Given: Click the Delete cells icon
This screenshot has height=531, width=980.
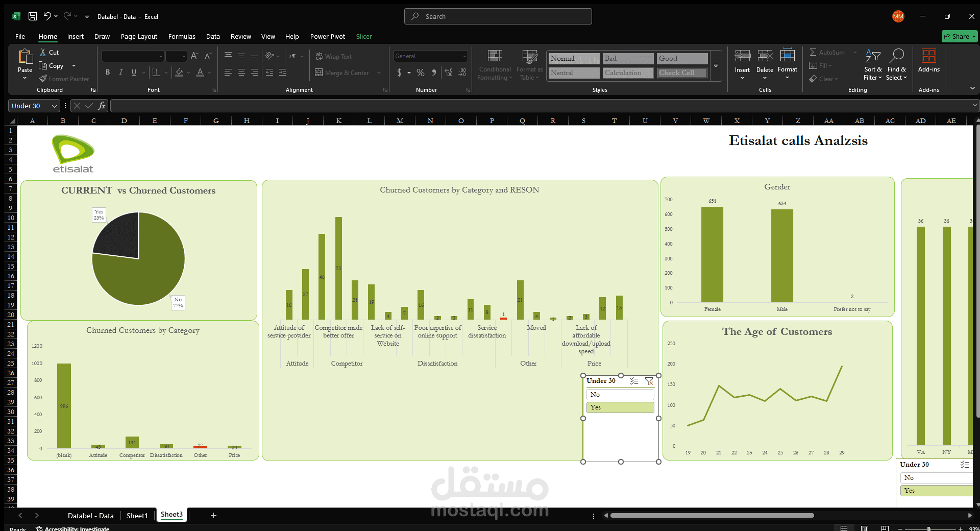Looking at the screenshot, I should (765, 56).
